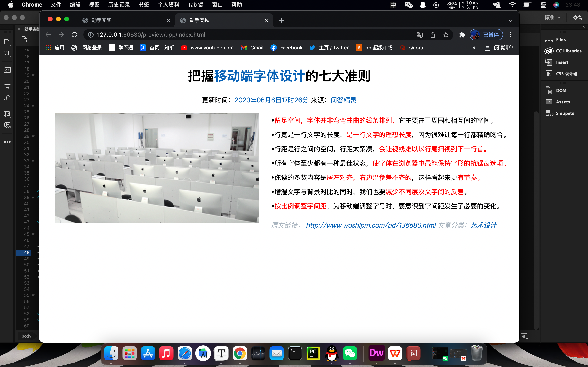Collapse the code block at line 29

click(x=33, y=136)
